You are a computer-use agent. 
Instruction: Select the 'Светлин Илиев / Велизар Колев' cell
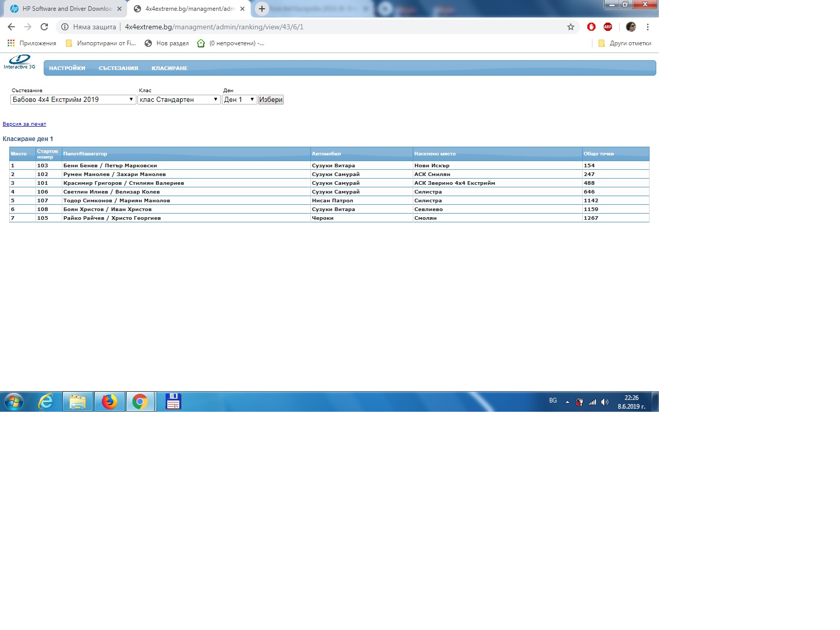coord(186,192)
